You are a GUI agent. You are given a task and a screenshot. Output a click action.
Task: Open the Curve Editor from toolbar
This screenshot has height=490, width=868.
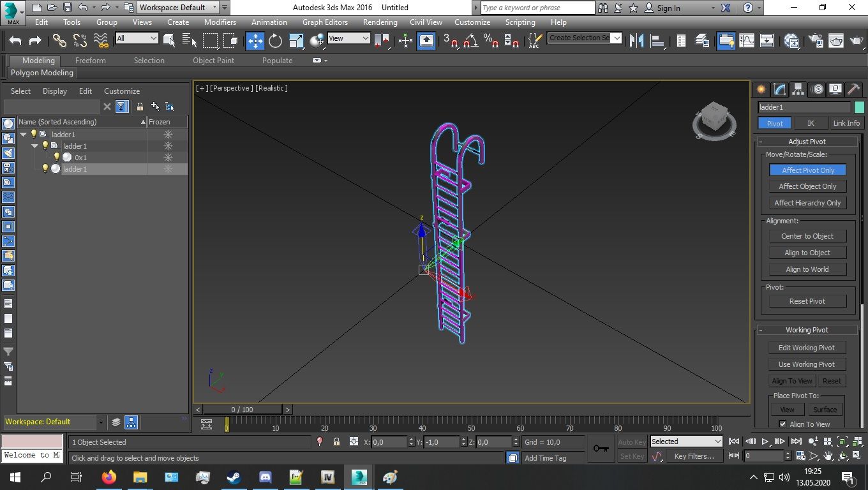747,41
